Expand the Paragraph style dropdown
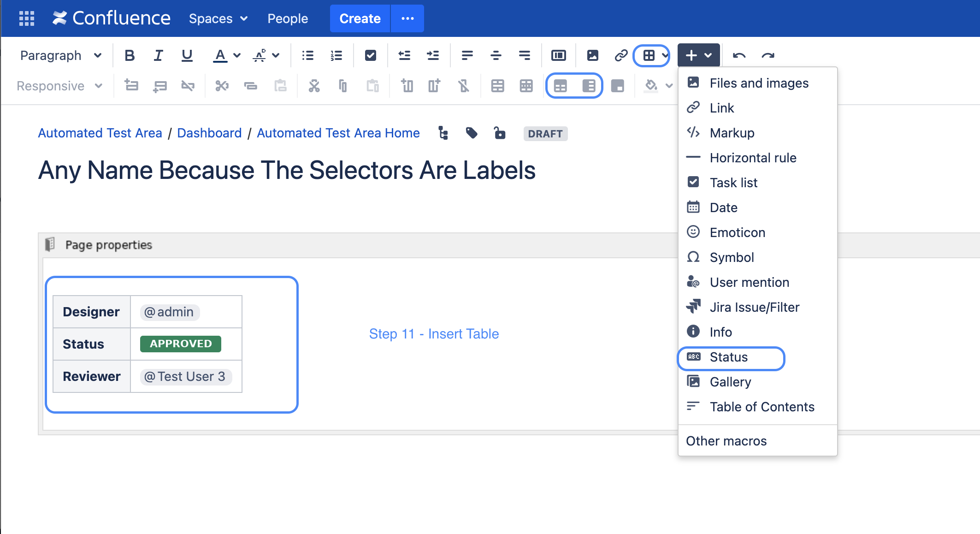980x534 pixels. (60, 55)
